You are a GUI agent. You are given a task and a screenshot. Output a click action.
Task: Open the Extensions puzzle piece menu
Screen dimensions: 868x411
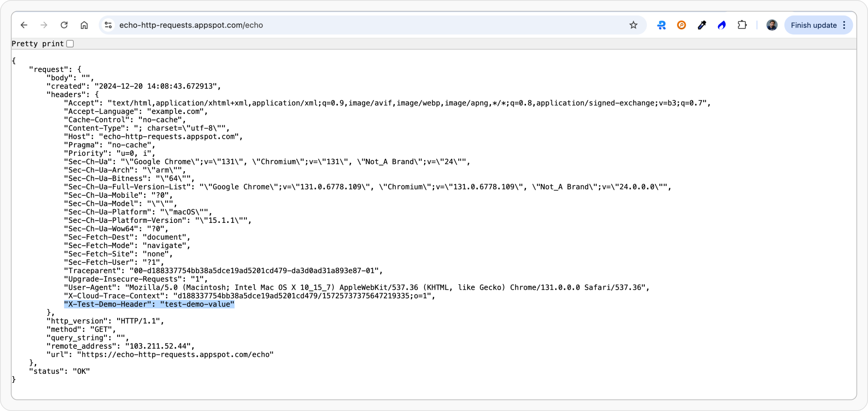point(742,25)
